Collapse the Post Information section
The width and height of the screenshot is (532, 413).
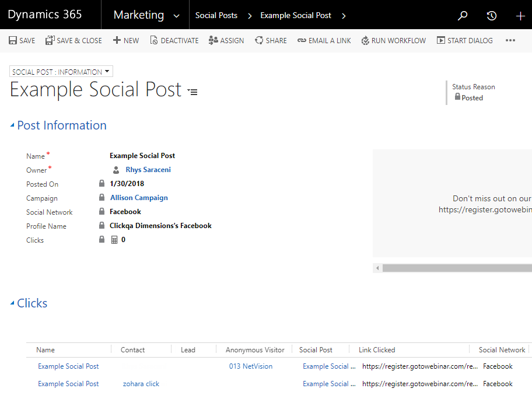(x=12, y=125)
